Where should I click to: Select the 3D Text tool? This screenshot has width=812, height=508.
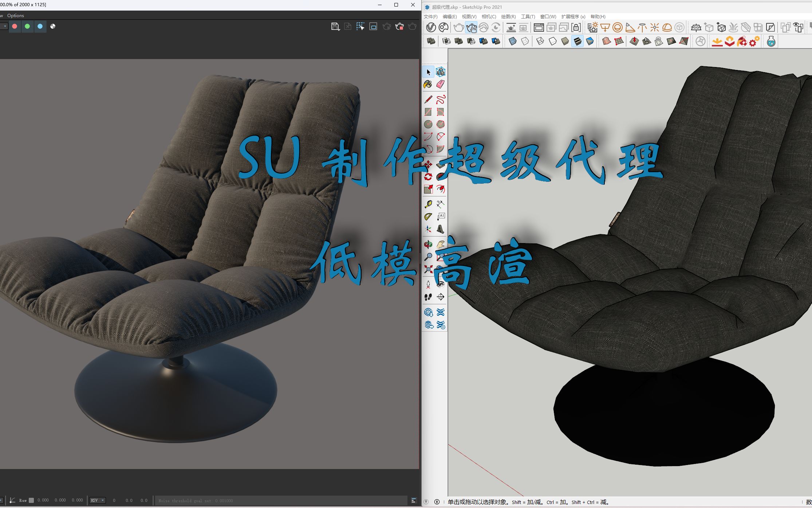click(x=441, y=229)
